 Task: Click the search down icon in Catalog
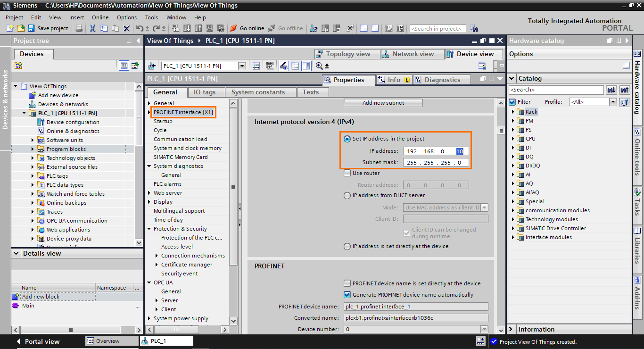tap(611, 90)
